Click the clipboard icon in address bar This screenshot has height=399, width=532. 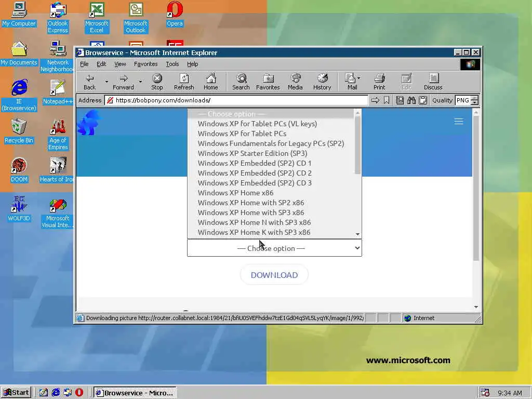tap(423, 100)
